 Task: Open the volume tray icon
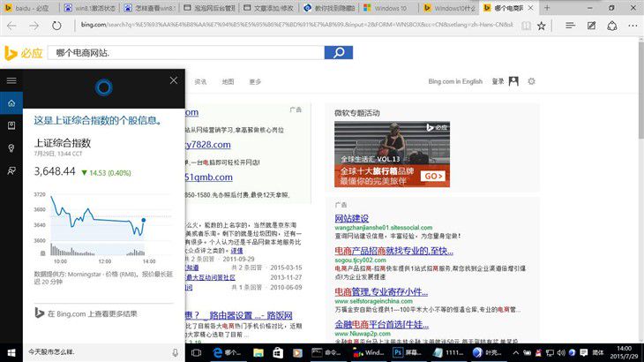click(x=561, y=352)
